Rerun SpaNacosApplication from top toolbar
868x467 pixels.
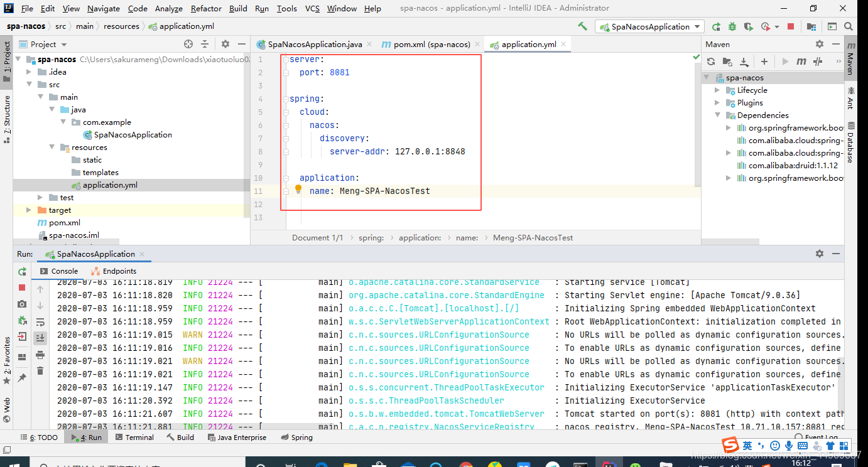716,26
